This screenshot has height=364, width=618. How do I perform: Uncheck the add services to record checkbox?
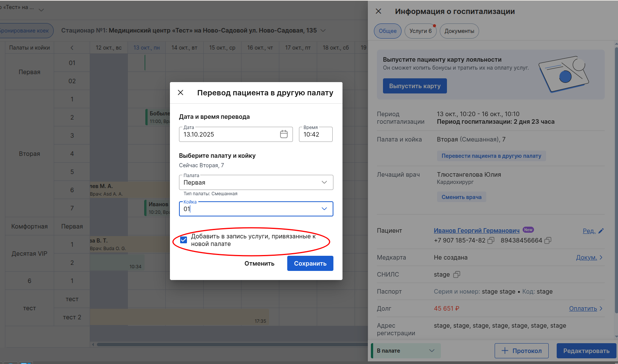(x=184, y=240)
